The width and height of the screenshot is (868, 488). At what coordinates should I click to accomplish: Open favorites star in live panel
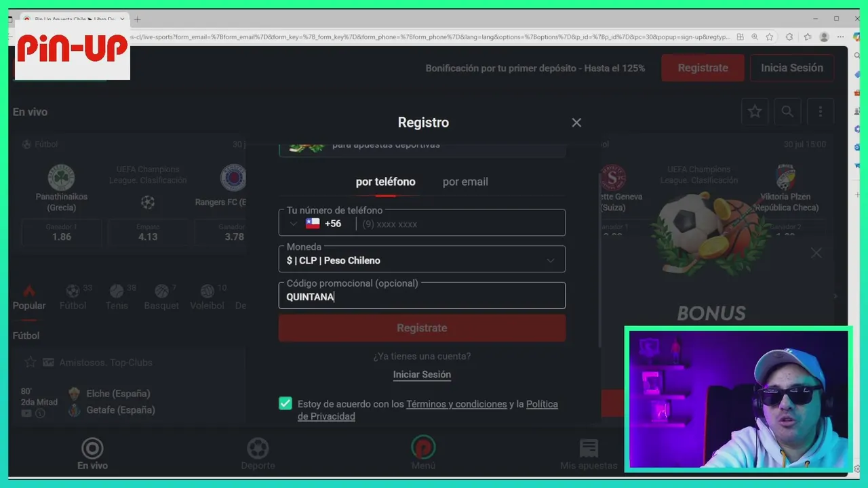[755, 112]
